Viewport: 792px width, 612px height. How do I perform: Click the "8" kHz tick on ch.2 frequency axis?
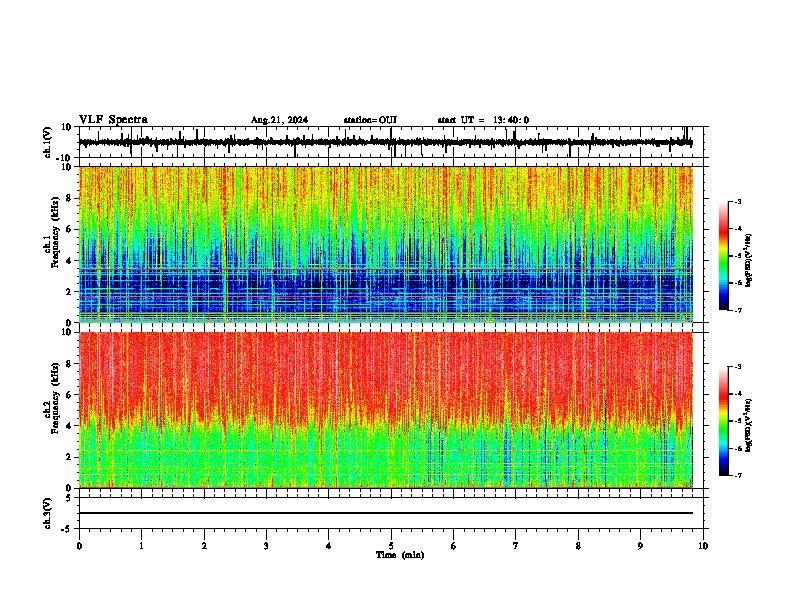(69, 364)
